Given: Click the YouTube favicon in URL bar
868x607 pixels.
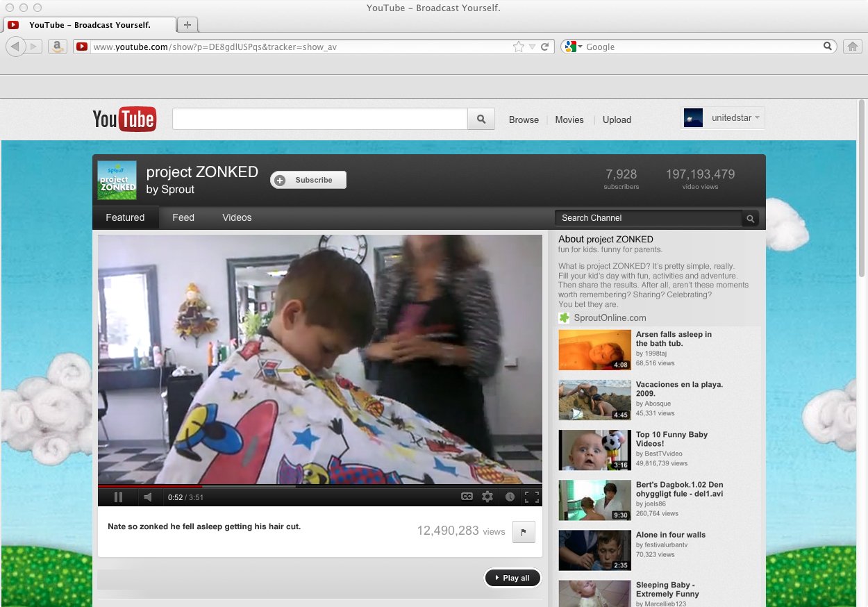Looking at the screenshot, I should [x=82, y=47].
